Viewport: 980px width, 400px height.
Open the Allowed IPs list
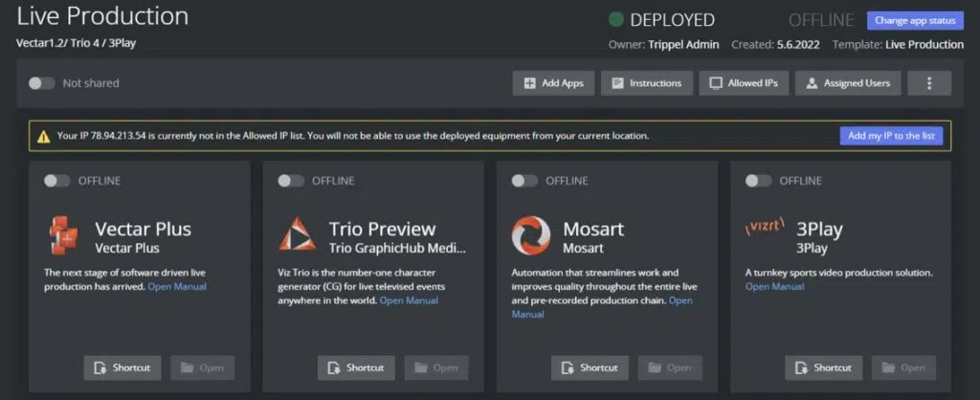[743, 83]
